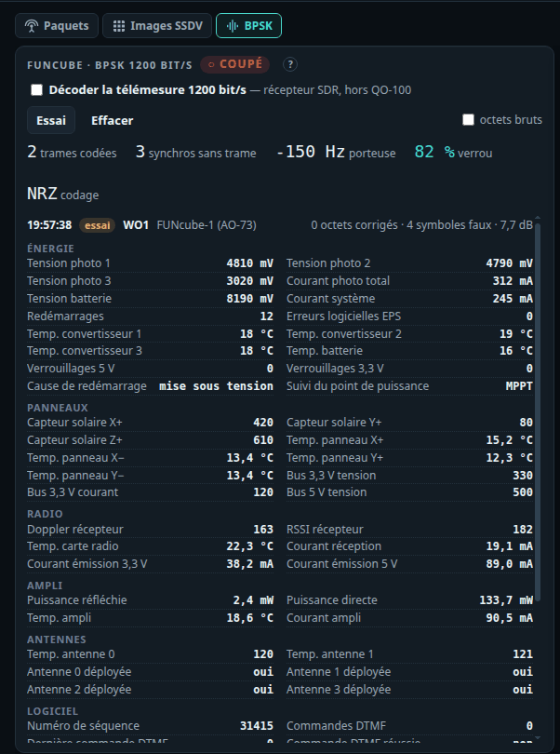The width and height of the screenshot is (560, 754).
Task: Click the telemetry scrollbar up arrow
Action: [x=538, y=219]
